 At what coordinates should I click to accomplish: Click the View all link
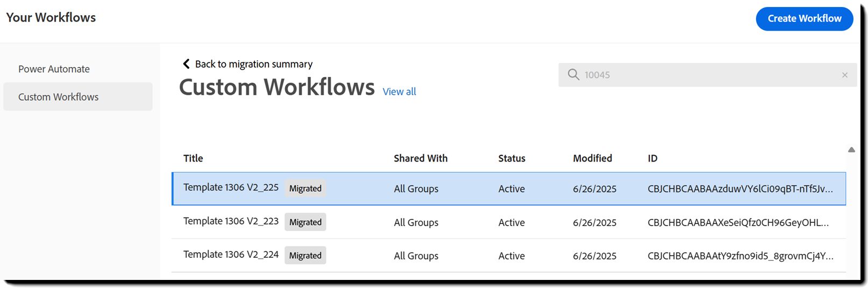click(399, 92)
